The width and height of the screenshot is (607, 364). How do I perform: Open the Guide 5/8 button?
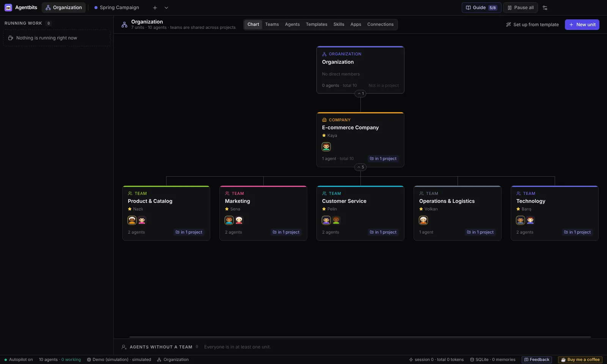(481, 8)
